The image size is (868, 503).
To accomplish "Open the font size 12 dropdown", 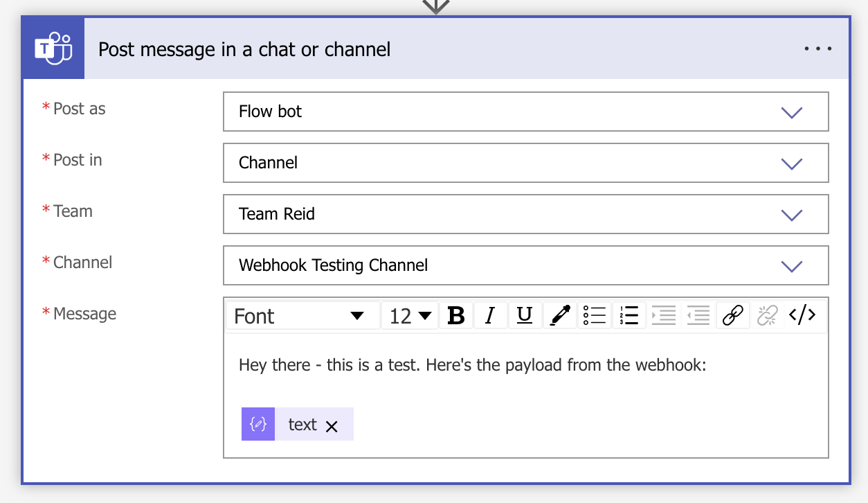I will (x=410, y=316).
